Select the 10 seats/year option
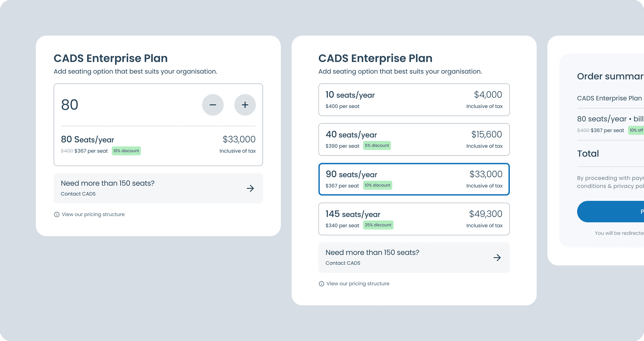The image size is (644, 341). tap(414, 100)
